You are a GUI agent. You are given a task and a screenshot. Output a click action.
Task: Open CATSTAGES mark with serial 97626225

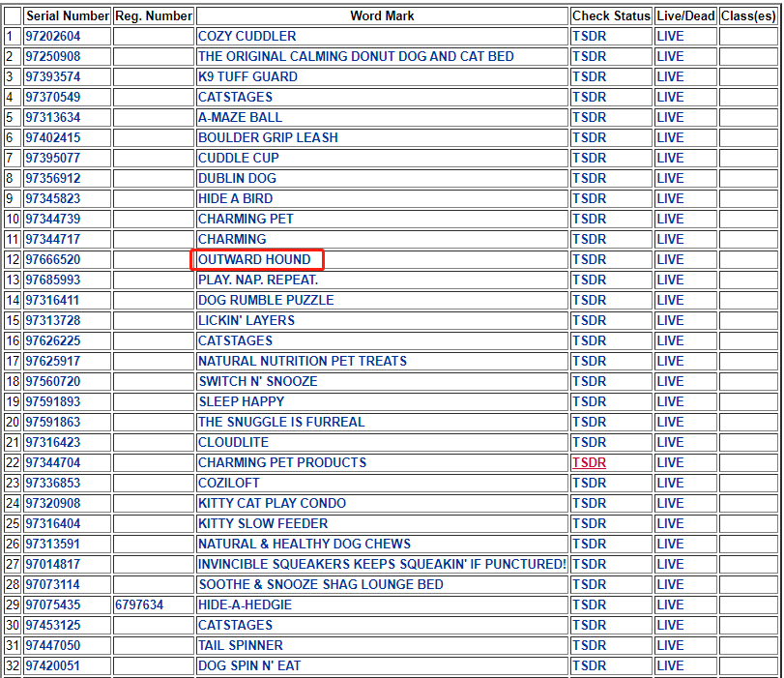pyautogui.click(x=236, y=340)
